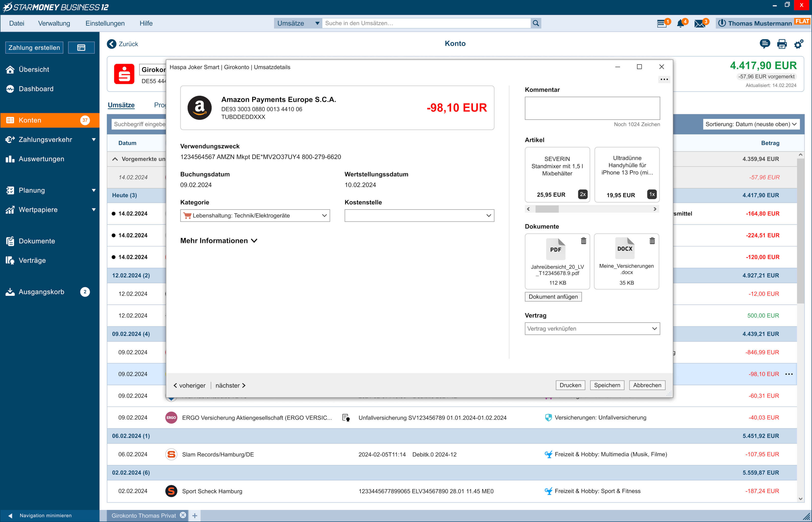Add a new tab with plus icon
This screenshot has width=812, height=522.
point(195,516)
